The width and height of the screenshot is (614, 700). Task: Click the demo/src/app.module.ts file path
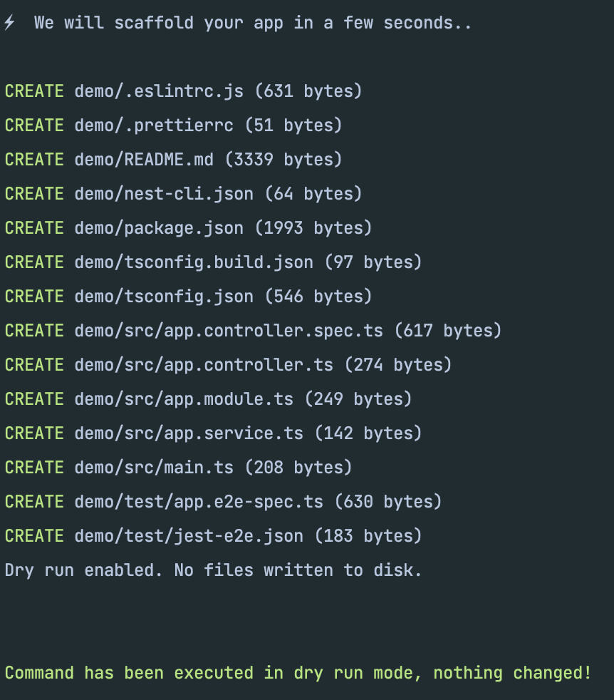184,399
